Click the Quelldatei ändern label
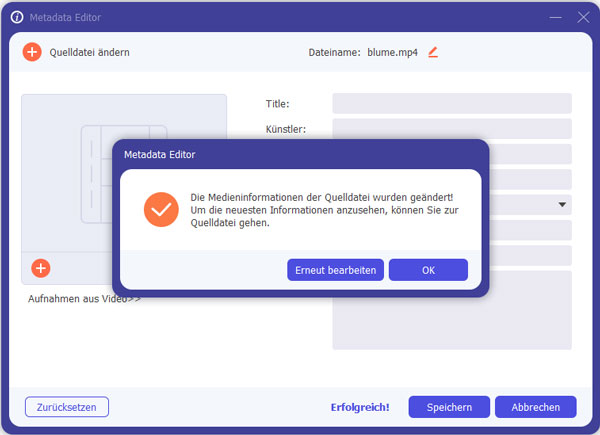Viewport: 600px width, 435px height. tap(89, 52)
